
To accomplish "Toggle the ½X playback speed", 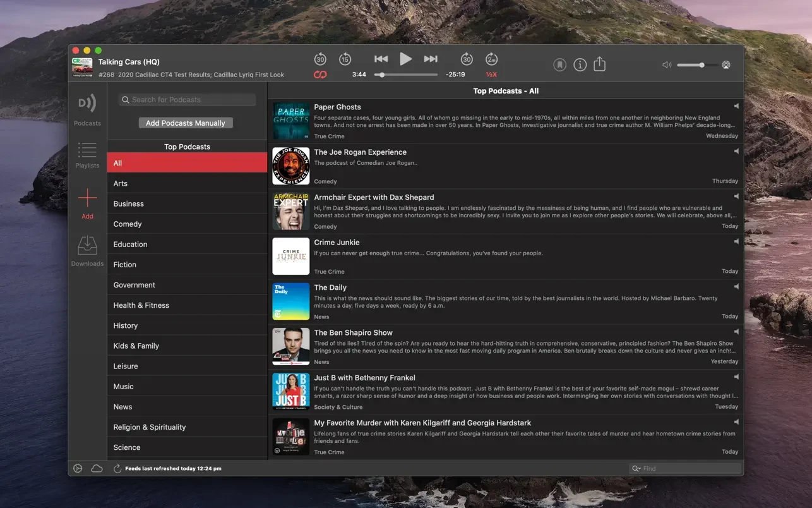I will [x=491, y=75].
